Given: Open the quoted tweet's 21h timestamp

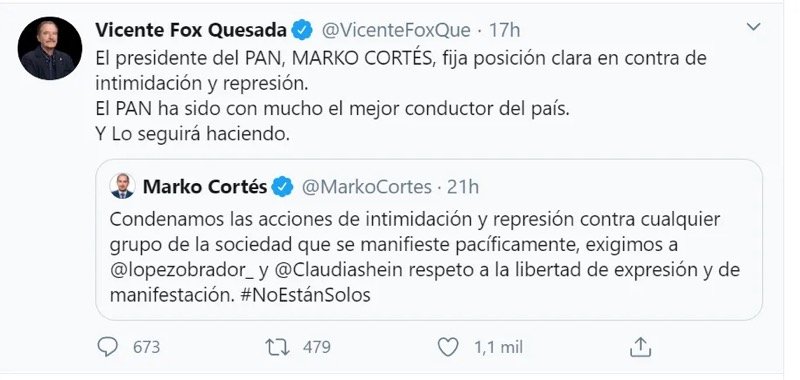Looking at the screenshot, I should coord(463,187).
